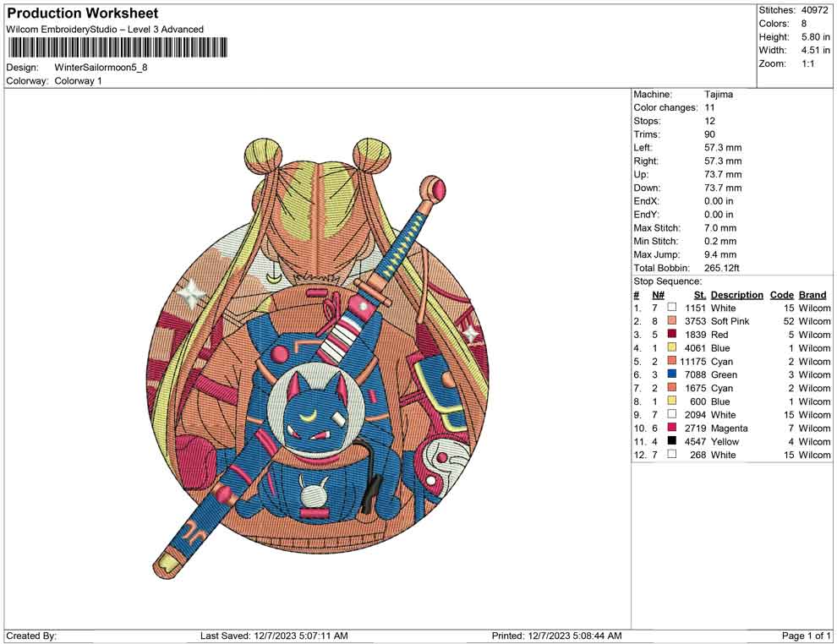The height and width of the screenshot is (644, 837).
Task: Click the Production Worksheet title
Action: pos(82,14)
